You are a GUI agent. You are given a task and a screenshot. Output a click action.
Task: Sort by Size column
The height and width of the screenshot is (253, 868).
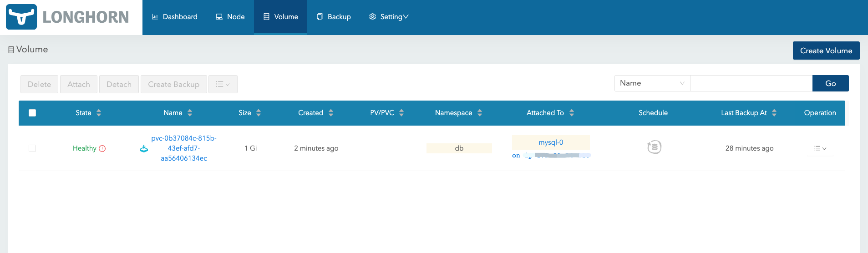(259, 113)
